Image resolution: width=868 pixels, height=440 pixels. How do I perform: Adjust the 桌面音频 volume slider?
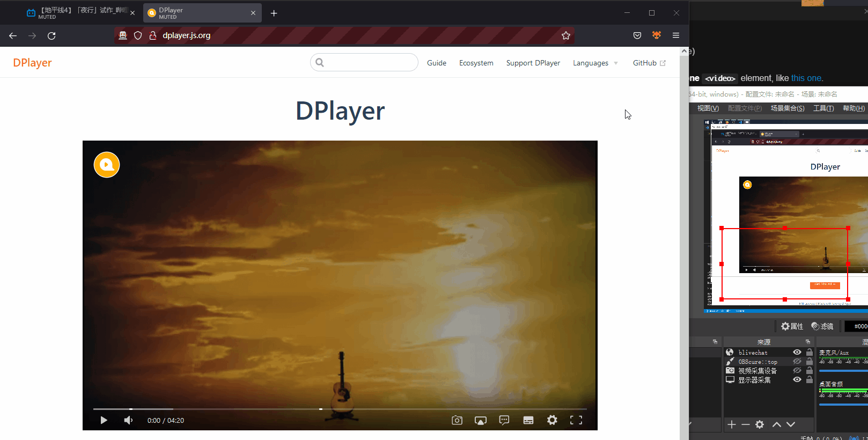843,405
